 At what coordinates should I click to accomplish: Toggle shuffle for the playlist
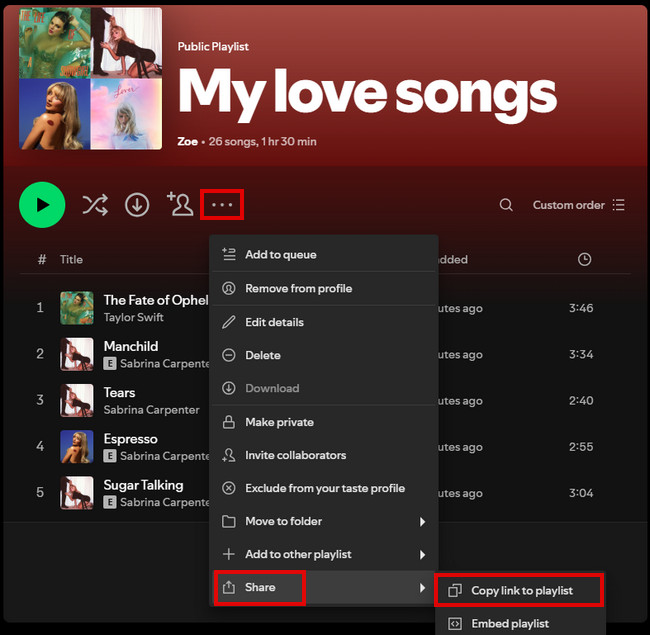click(95, 205)
